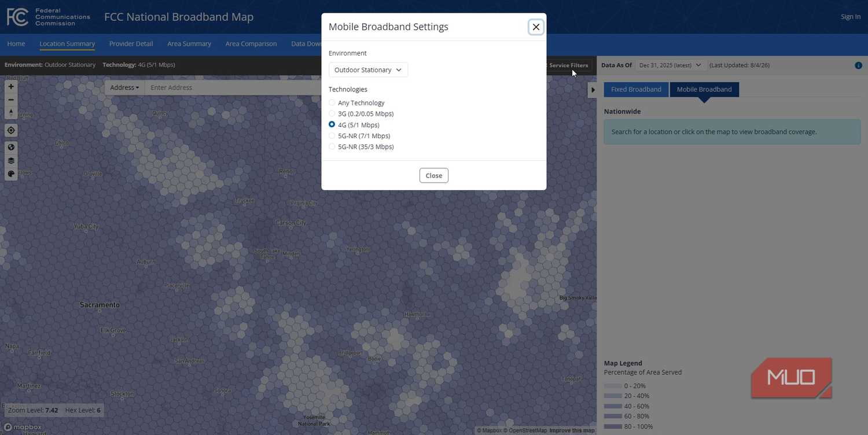Collapse the right side panel arrow
The image size is (868, 435).
[593, 90]
